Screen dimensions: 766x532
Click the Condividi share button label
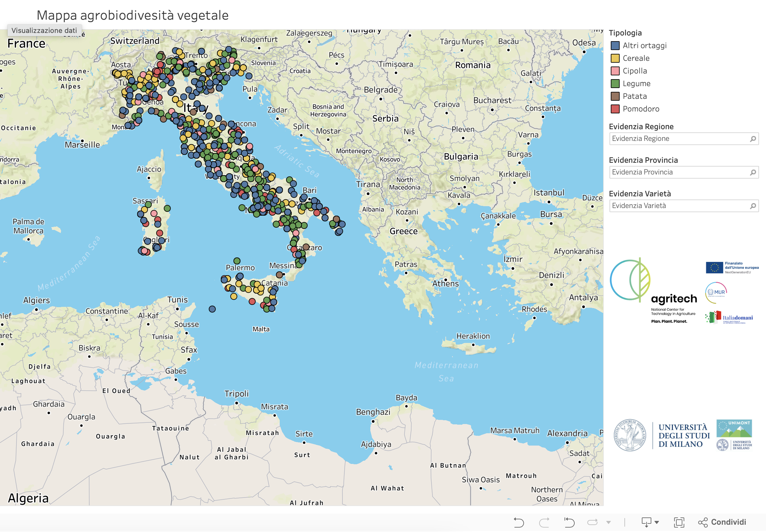(728, 522)
